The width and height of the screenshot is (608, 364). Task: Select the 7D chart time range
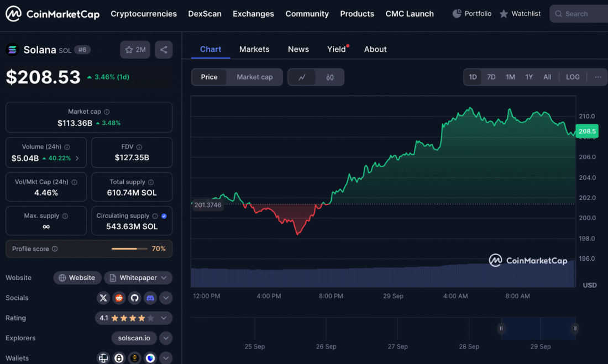(491, 77)
